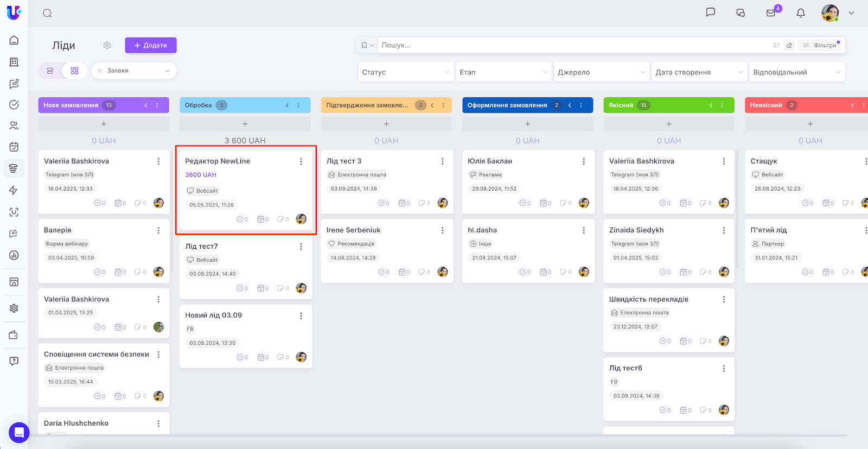Switch to kanban board view toggle
868x449 pixels.
click(74, 71)
